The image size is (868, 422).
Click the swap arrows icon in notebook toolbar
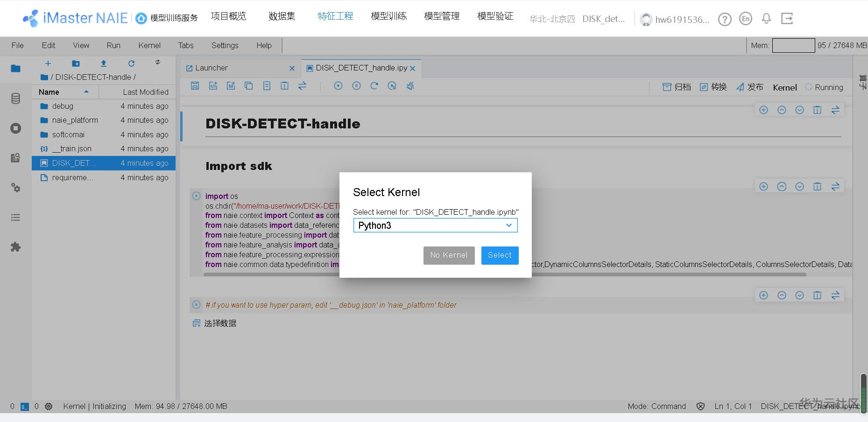(x=303, y=86)
